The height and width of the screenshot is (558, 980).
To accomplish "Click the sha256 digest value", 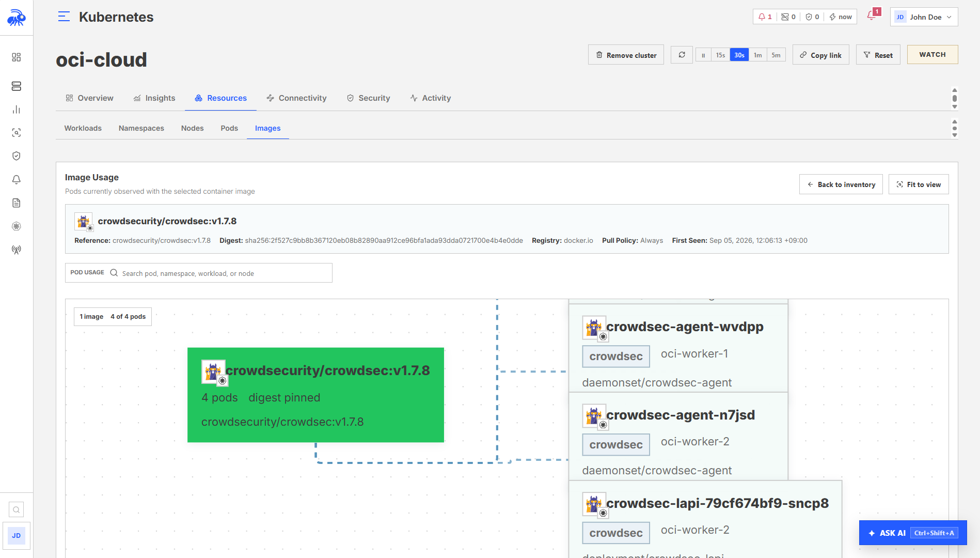I will (x=384, y=241).
